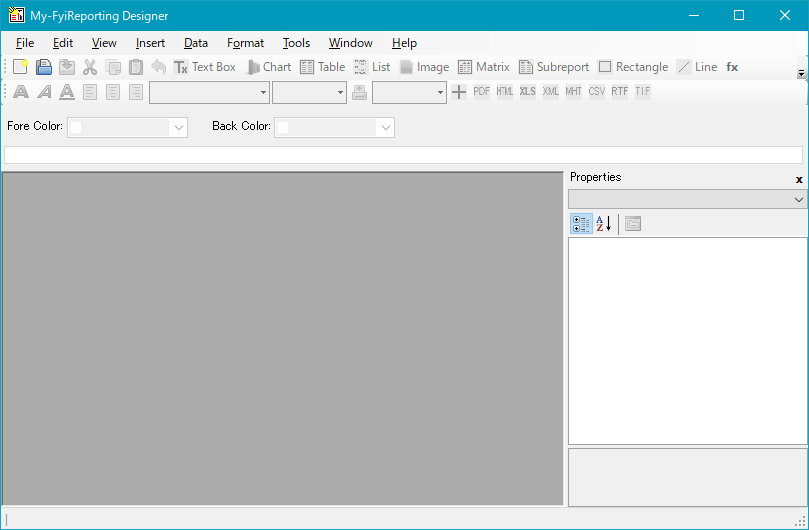Click the Copy icon

click(x=113, y=67)
